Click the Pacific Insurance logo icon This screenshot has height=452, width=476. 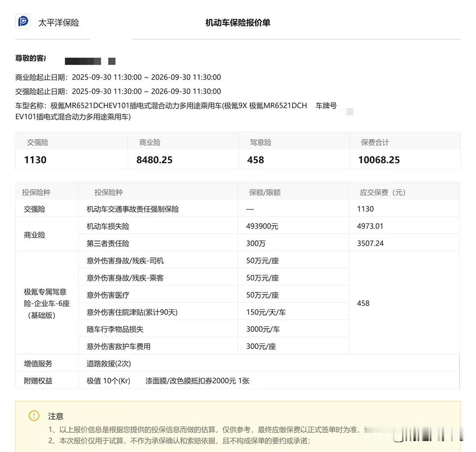(x=23, y=21)
